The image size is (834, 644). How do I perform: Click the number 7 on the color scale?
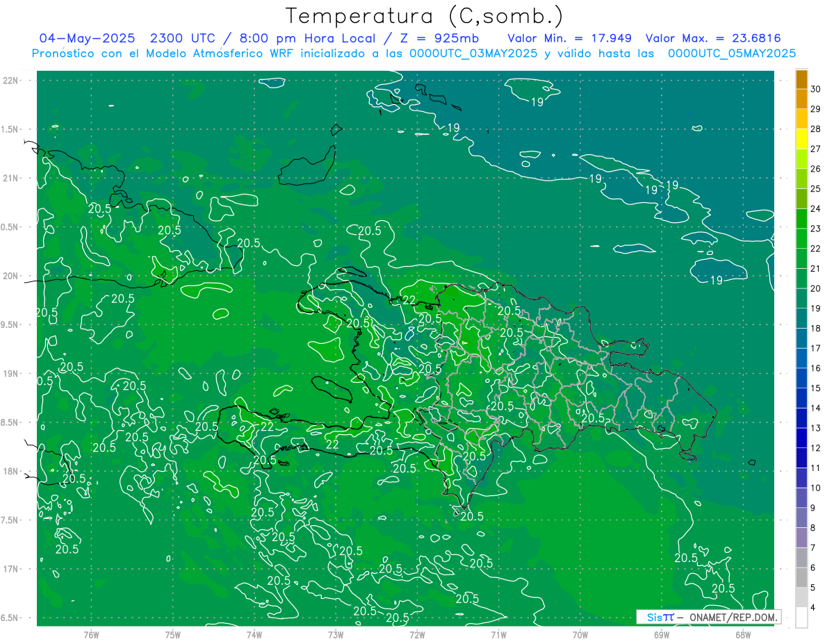814,547
